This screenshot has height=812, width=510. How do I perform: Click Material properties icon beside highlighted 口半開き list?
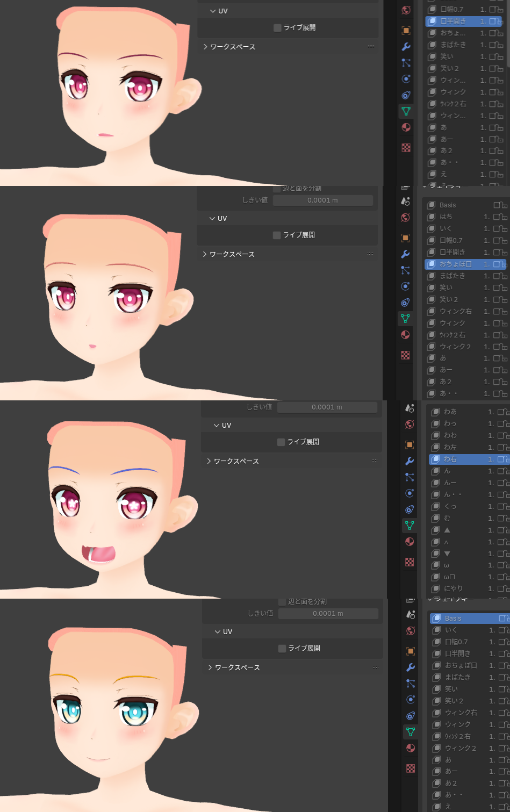406,127
